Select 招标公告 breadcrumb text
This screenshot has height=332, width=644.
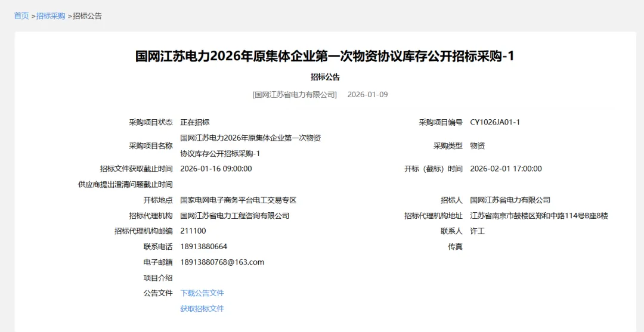pos(87,16)
